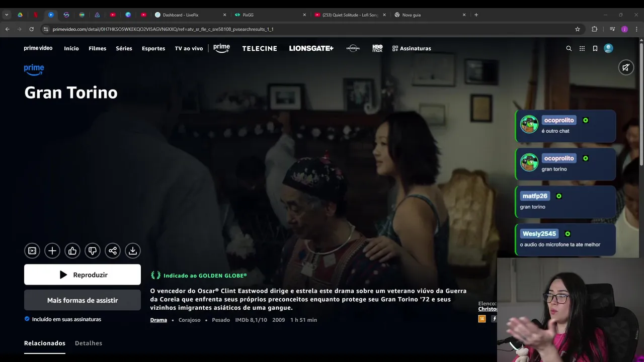644x362 pixels.
Task: Click the Gran Torino title
Action: (71, 93)
